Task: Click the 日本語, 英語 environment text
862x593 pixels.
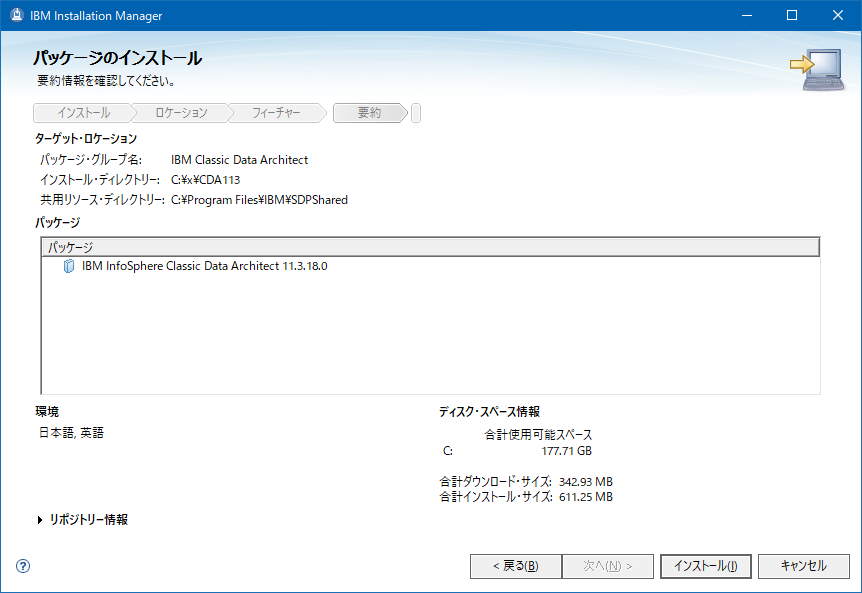Action: click(x=71, y=433)
